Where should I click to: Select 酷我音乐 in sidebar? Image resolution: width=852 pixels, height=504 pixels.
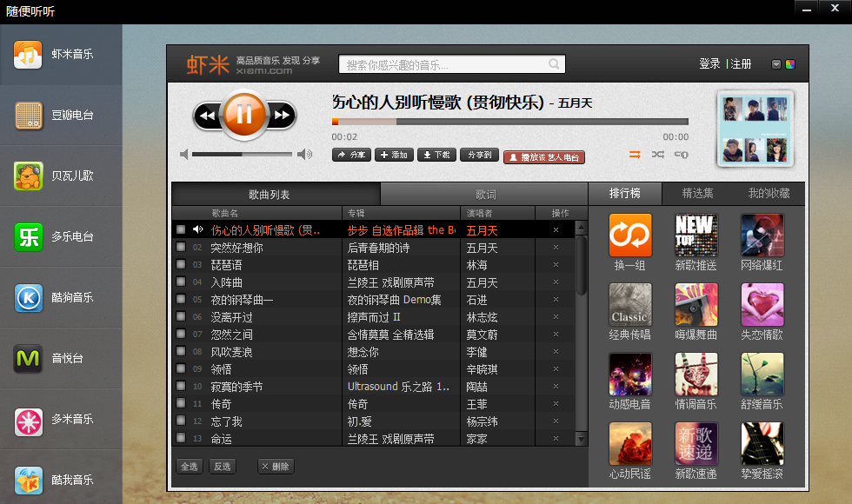pos(61,478)
